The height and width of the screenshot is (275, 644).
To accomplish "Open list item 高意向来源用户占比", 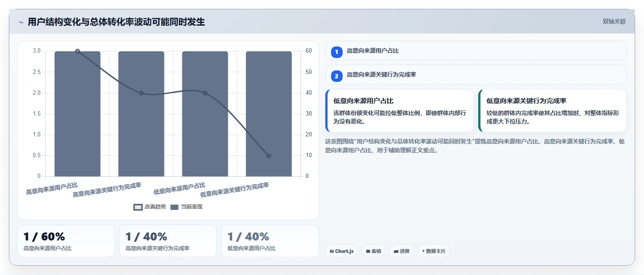I will click(x=476, y=50).
